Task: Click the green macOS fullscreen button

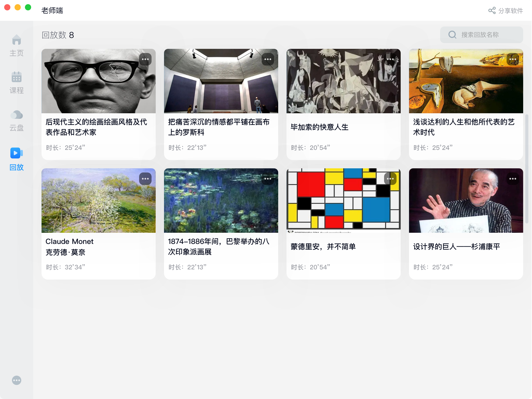Action: pyautogui.click(x=28, y=7)
